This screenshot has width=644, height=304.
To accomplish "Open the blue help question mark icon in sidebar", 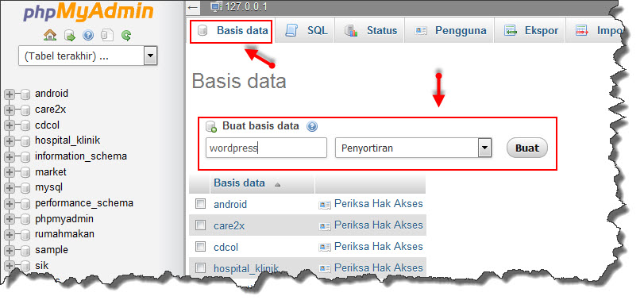I will pos(88,36).
